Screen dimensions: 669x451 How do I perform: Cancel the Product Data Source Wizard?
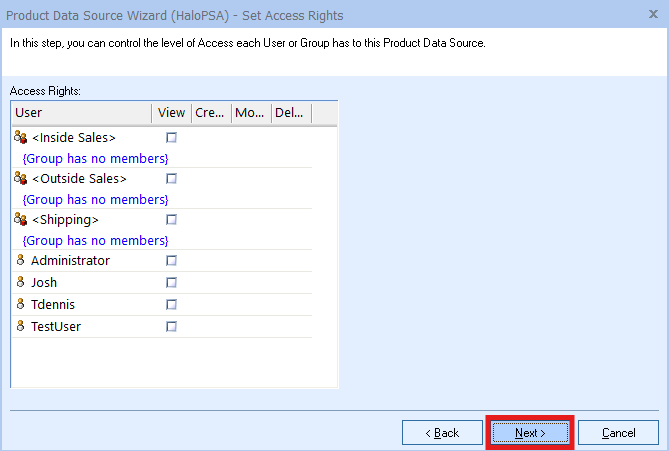coord(618,433)
